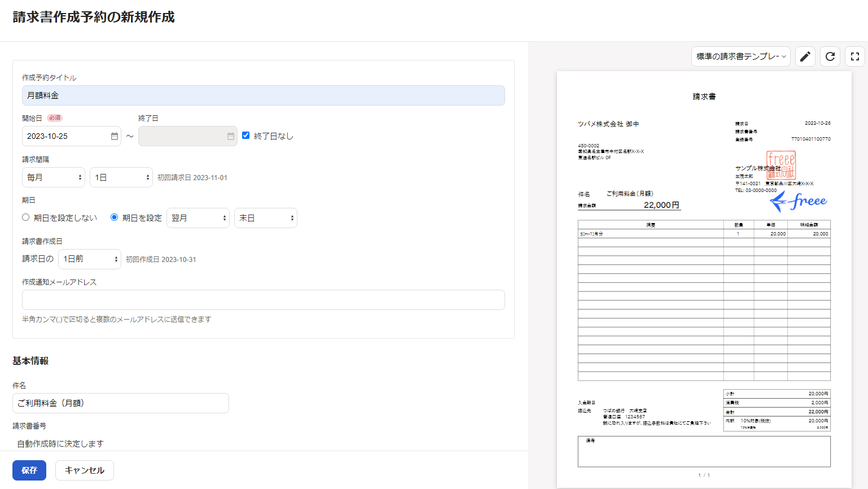Focus the 作成予約タイトル field with 月額料金

point(264,95)
